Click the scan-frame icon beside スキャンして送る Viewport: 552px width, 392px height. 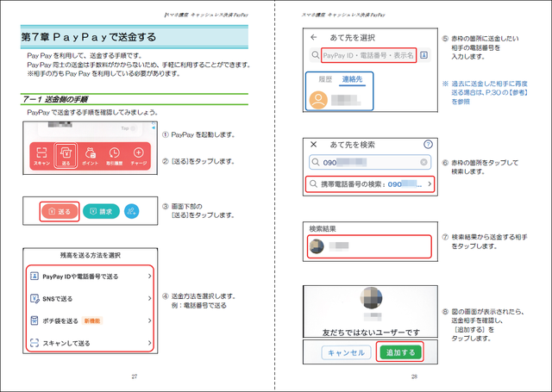pyautogui.click(x=34, y=343)
